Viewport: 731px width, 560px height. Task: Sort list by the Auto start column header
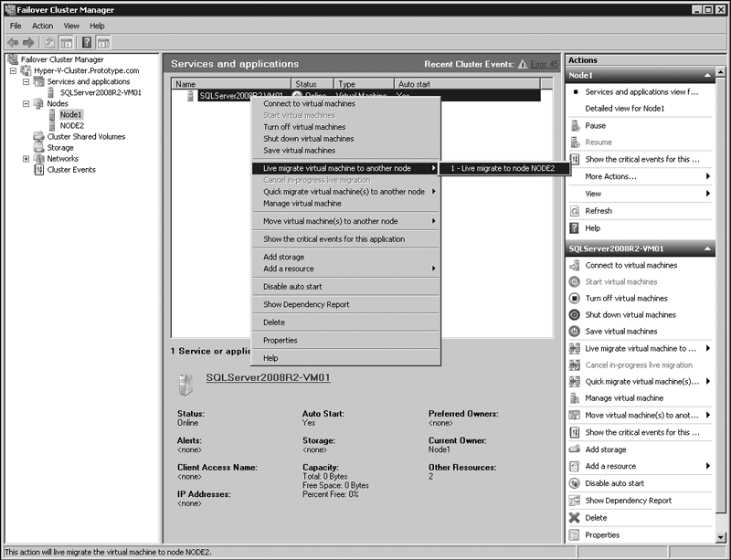[467, 84]
